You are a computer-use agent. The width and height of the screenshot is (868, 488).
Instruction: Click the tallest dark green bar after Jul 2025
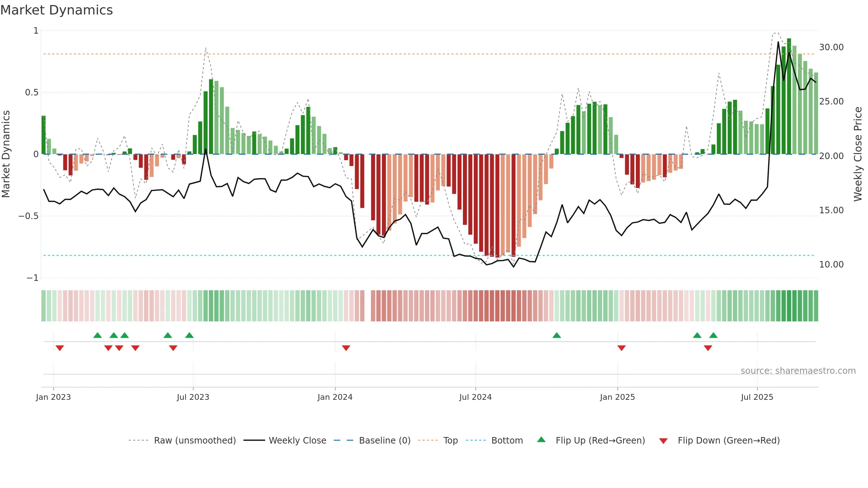click(789, 96)
